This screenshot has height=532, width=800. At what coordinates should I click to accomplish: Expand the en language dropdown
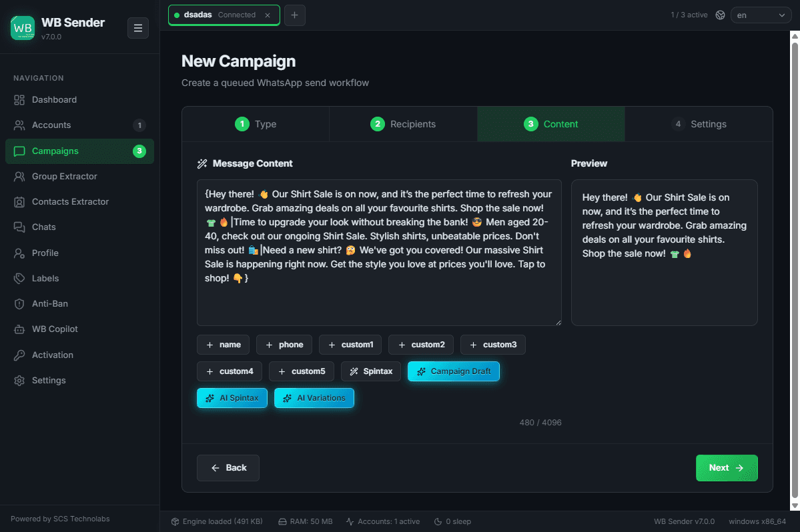click(x=761, y=15)
